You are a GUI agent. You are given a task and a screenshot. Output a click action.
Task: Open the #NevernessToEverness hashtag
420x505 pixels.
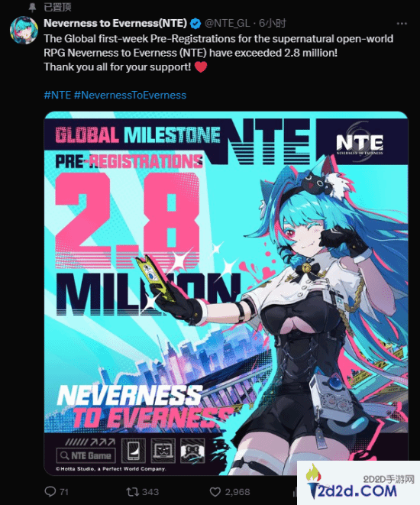[130, 95]
